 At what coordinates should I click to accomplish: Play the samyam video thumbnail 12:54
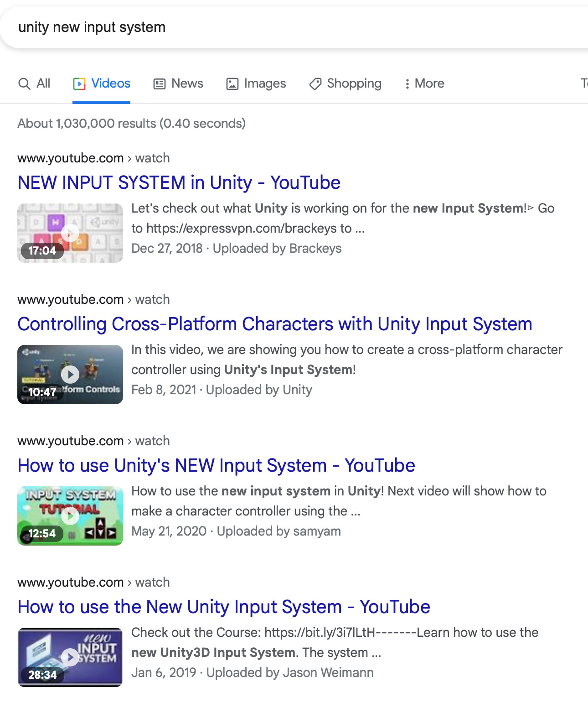pos(70,516)
